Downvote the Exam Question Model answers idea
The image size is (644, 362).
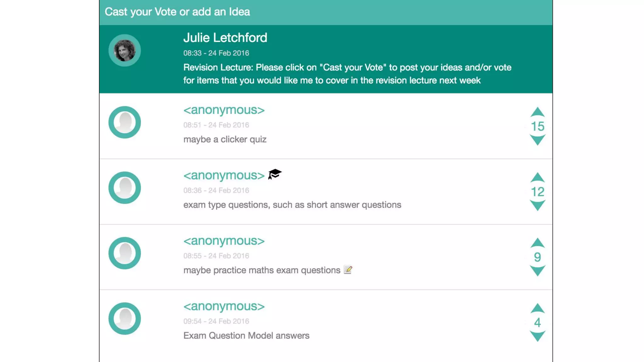coord(537,336)
